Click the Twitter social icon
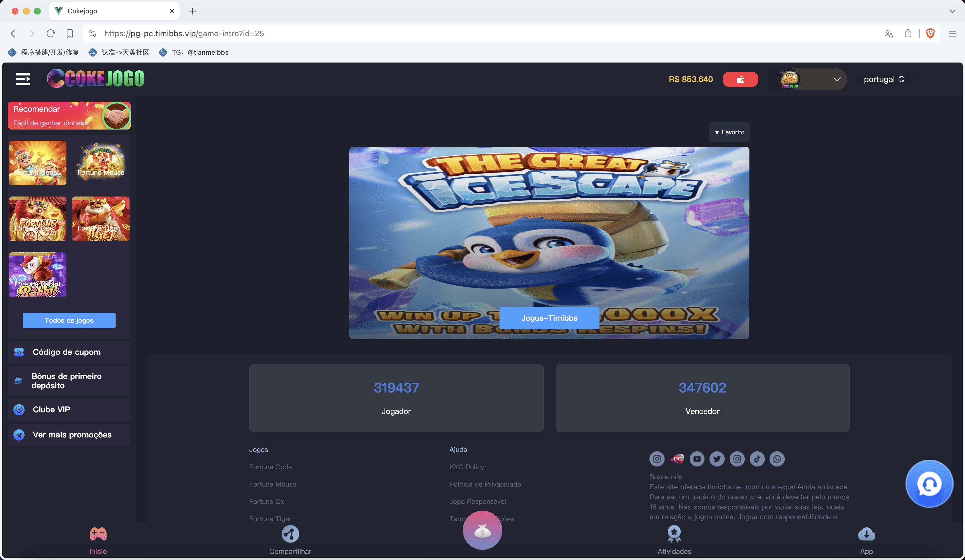The height and width of the screenshot is (560, 965). coord(717,459)
